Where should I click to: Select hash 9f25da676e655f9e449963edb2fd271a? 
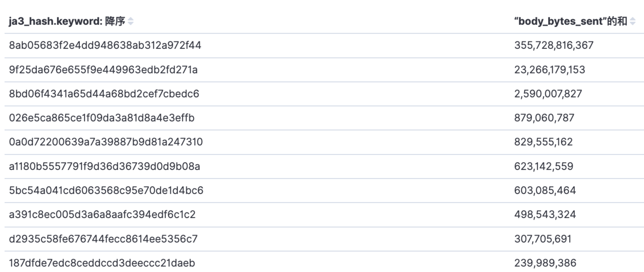(103, 70)
